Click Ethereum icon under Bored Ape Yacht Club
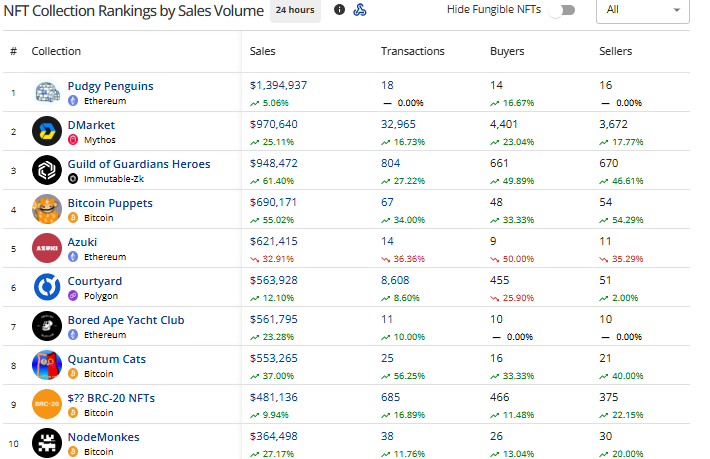Screen dimensions: 710x459 click(x=73, y=335)
